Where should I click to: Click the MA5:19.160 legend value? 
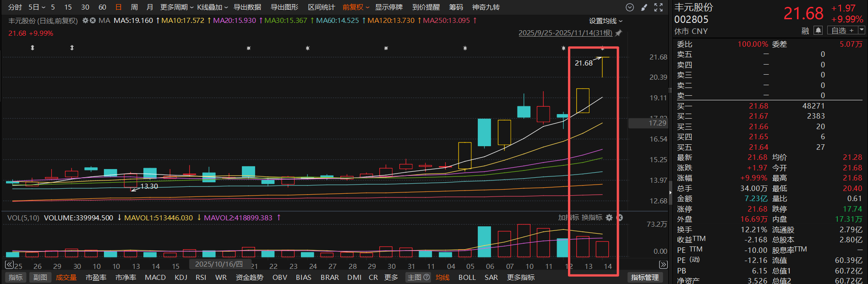tap(133, 21)
